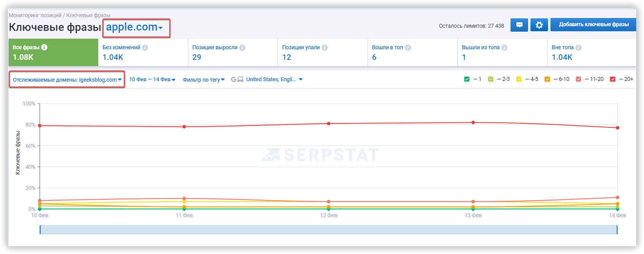Switch to the Вне топа tab

(x=591, y=52)
